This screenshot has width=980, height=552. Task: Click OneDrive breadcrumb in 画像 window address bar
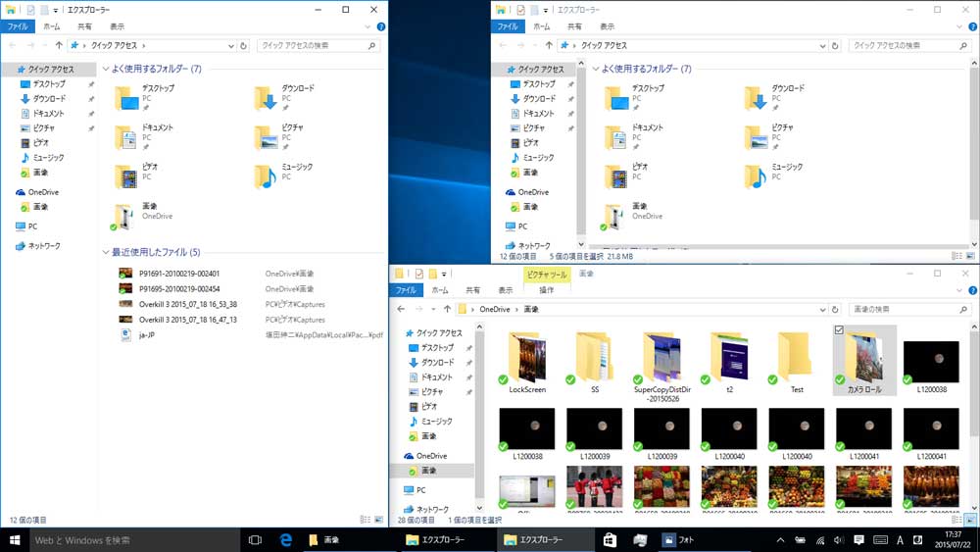(x=494, y=310)
